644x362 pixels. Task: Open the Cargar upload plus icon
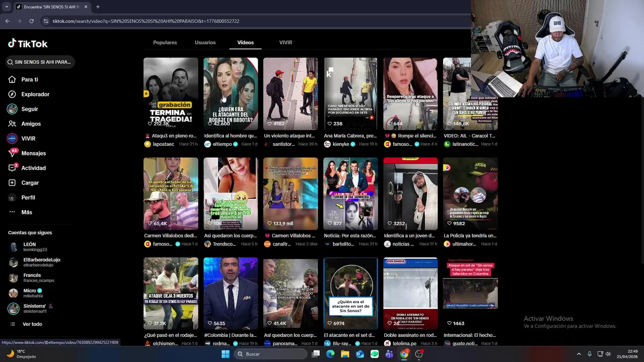12,183
